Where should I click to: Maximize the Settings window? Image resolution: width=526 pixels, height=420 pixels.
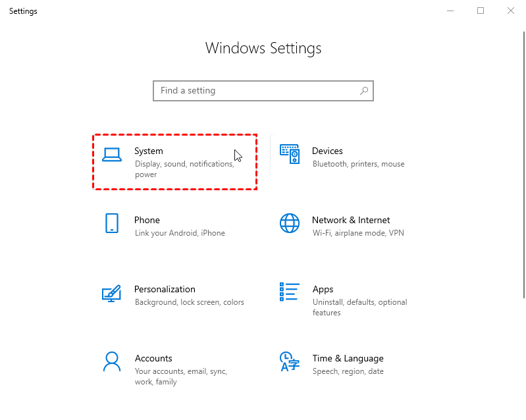pyautogui.click(x=481, y=11)
